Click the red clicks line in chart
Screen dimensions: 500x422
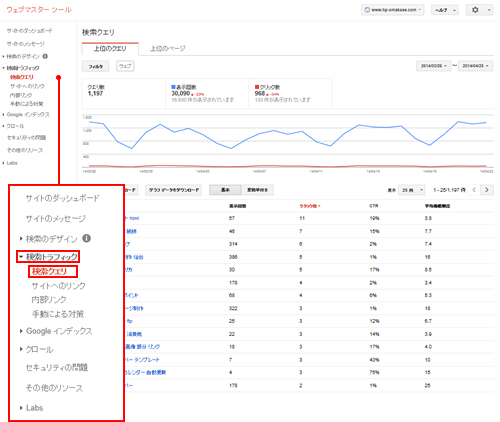pos(287,166)
